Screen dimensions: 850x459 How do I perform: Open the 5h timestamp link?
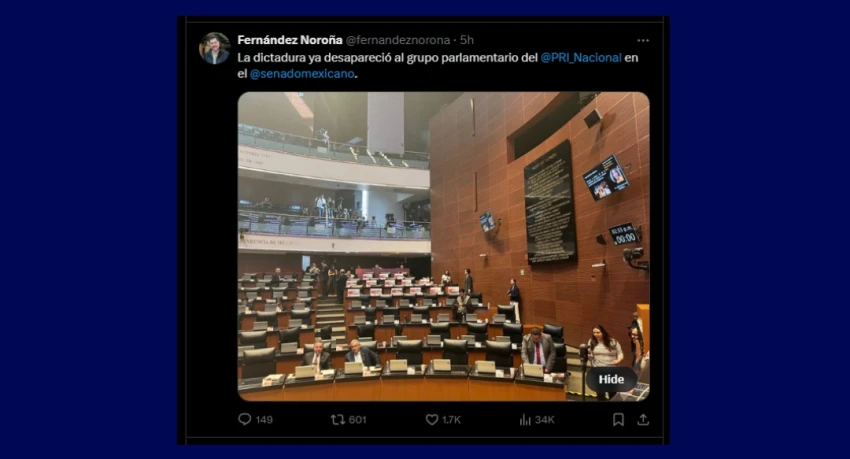[x=467, y=40]
